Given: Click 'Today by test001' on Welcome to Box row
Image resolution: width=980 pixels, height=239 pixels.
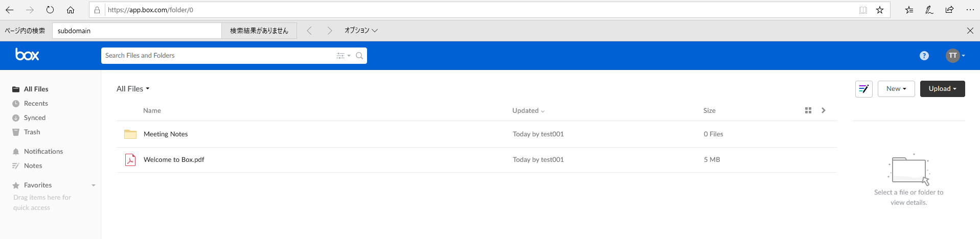Looking at the screenshot, I should click(538, 160).
